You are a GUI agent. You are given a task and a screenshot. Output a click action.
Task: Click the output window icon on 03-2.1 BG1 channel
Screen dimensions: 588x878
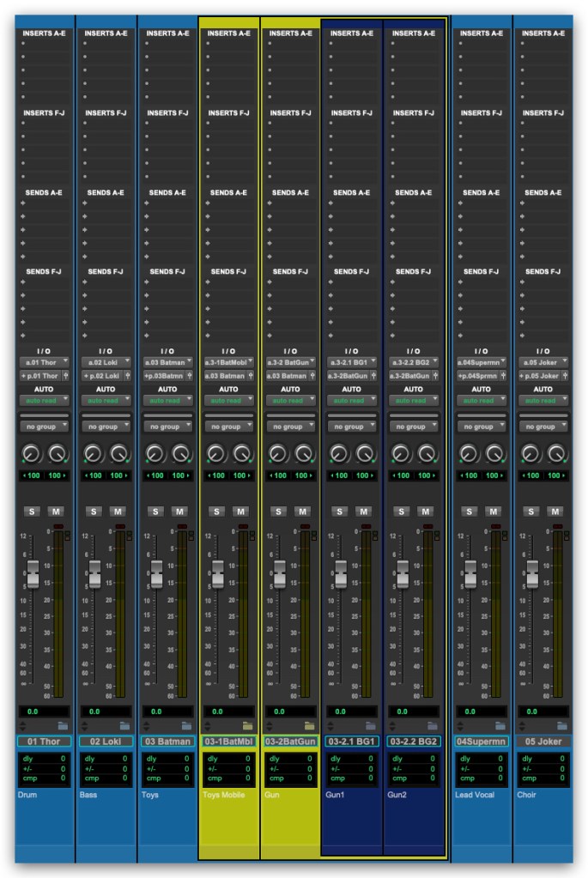tap(372, 376)
